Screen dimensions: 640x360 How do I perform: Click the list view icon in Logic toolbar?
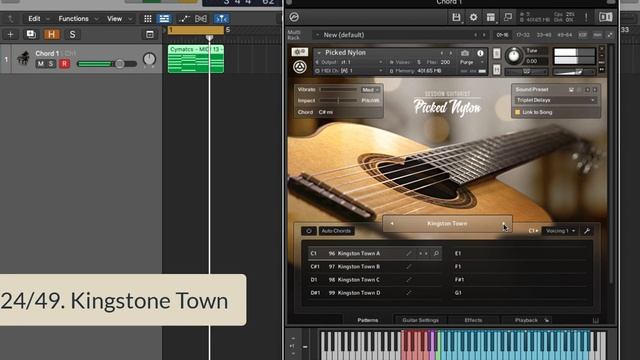(164, 19)
